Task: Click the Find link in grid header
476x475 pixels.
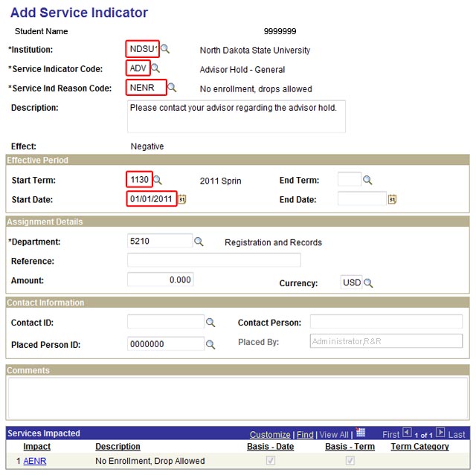Action: (x=305, y=435)
